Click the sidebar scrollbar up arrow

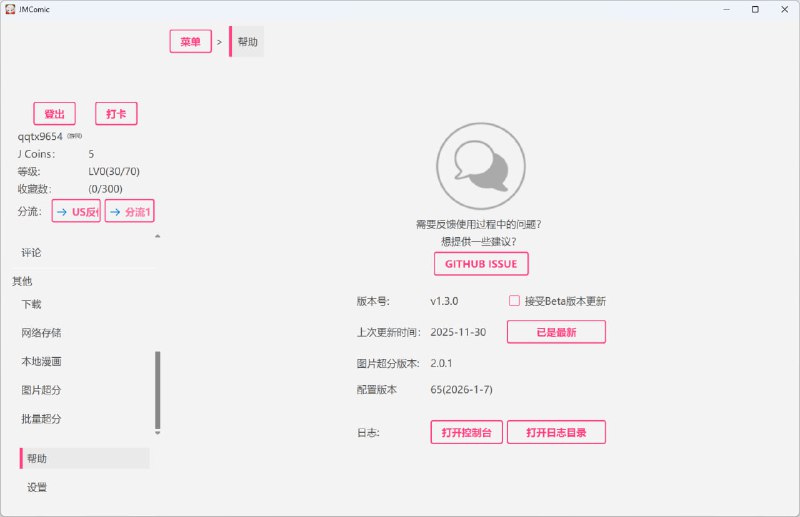pos(158,236)
